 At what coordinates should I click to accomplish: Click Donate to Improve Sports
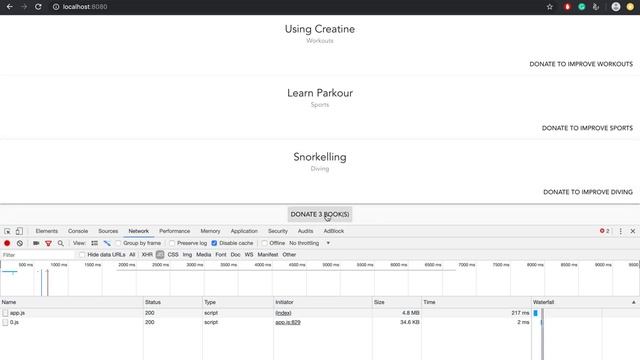[x=587, y=128]
